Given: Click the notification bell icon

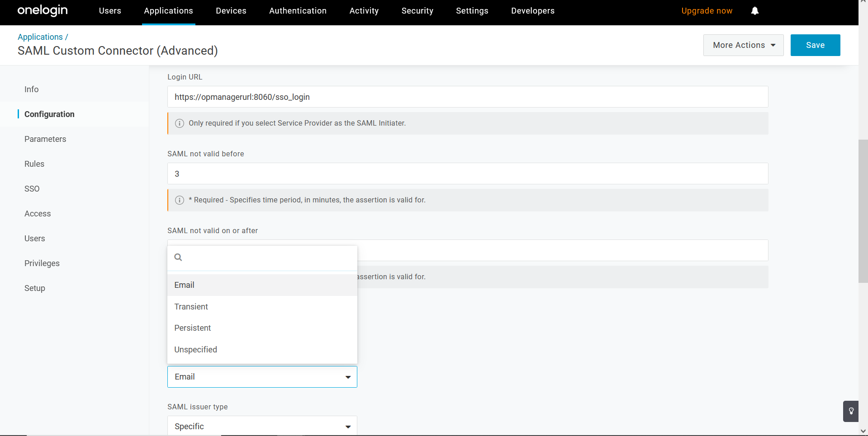Looking at the screenshot, I should (754, 11).
